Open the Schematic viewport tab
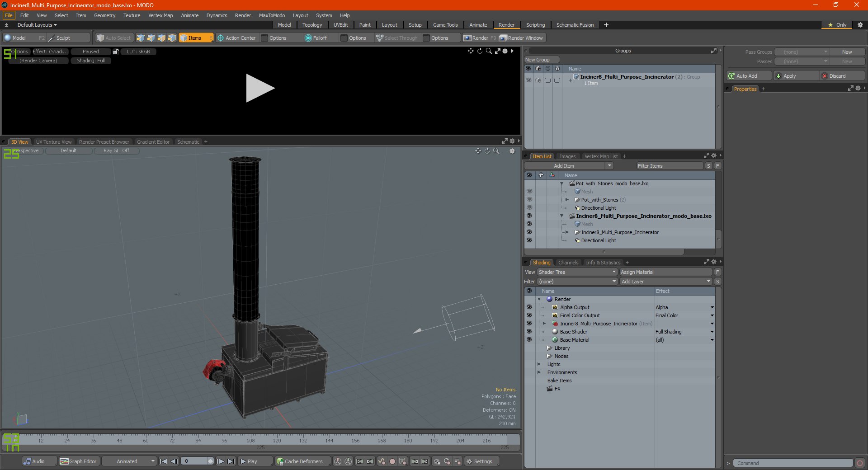Screen dimensions: 868x470 [x=188, y=142]
